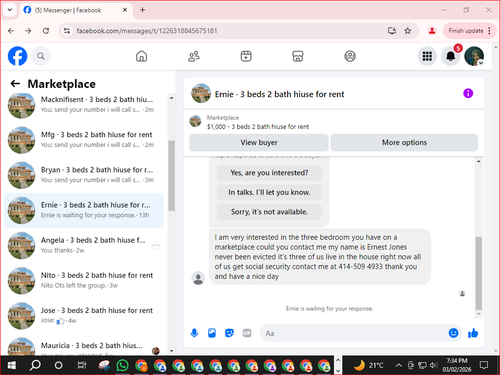View site information icon in address bar

coord(67,31)
